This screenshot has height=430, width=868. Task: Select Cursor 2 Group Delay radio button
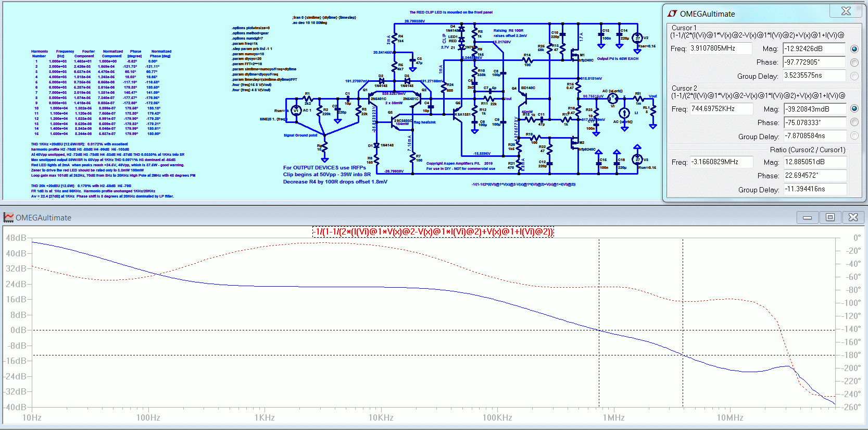click(x=854, y=136)
